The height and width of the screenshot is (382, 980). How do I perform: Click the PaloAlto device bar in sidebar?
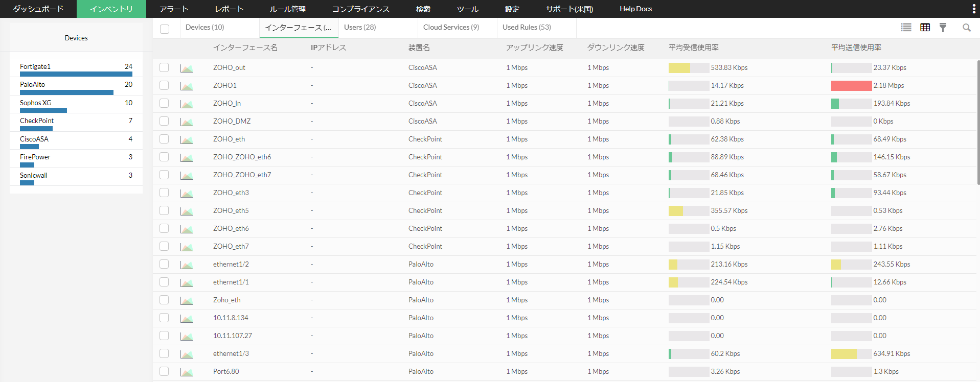pyautogui.click(x=66, y=92)
